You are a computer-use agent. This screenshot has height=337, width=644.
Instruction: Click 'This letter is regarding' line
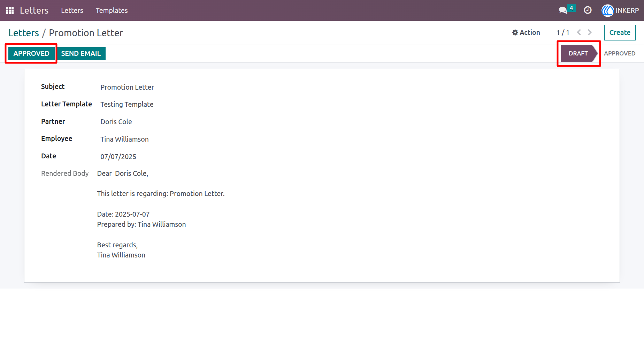[x=161, y=194]
